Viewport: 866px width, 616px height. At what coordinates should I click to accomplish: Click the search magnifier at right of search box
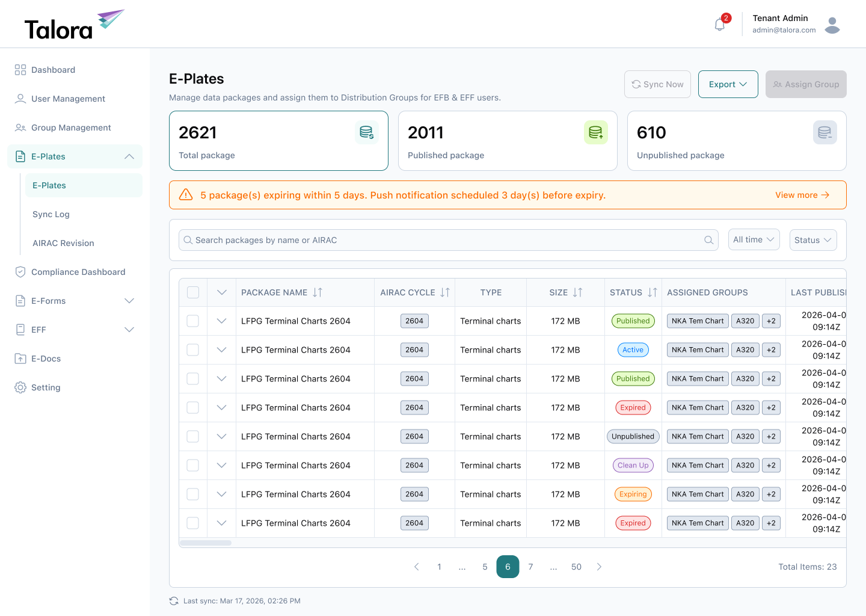coord(709,240)
